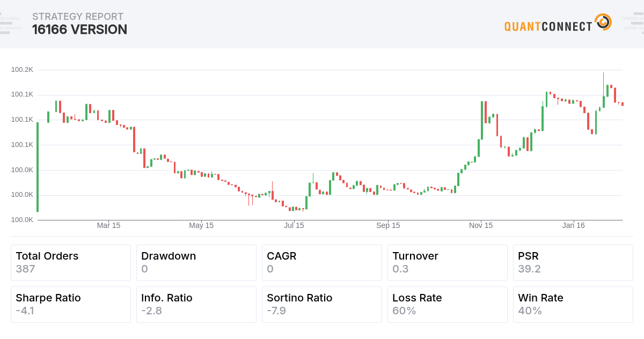Image resolution: width=644 pixels, height=339 pixels.
Task: Click the 'Jan 16' axis label
Action: click(573, 225)
